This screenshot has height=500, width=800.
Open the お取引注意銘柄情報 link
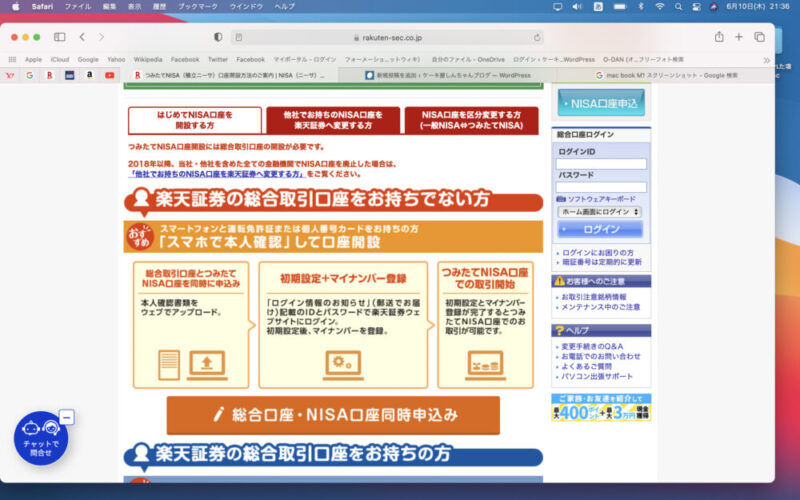[x=593, y=297]
